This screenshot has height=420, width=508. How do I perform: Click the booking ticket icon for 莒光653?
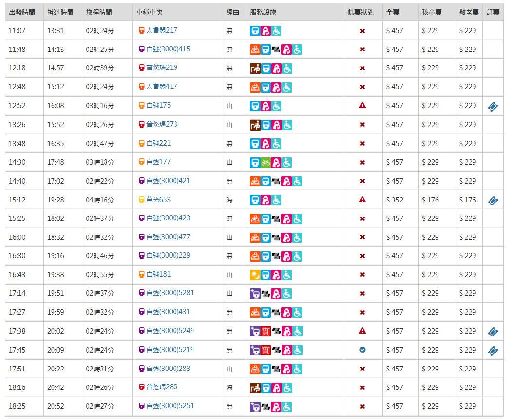[x=492, y=201]
